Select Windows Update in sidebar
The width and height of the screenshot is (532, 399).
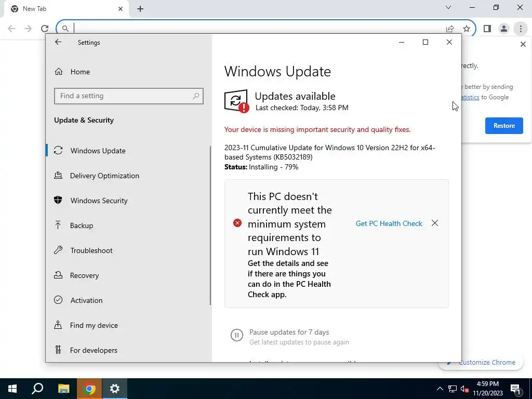pos(98,151)
